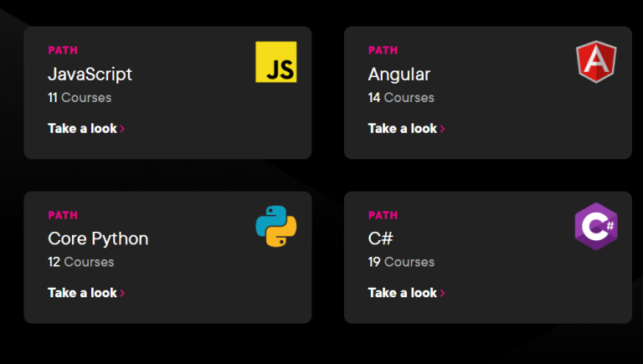The height and width of the screenshot is (364, 643).
Task: Click the '11 Courses' count text
Action: pos(80,98)
